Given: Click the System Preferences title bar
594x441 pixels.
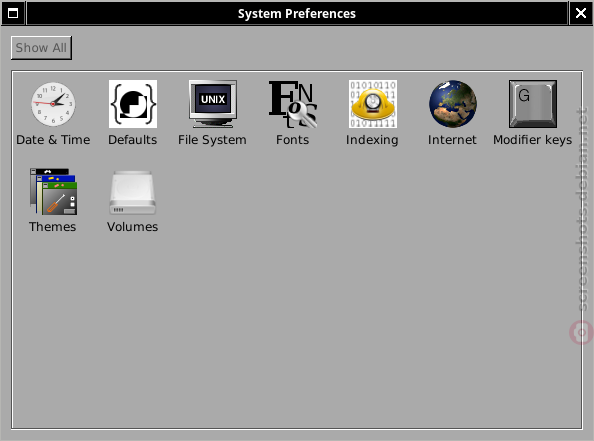Looking at the screenshot, I should click(x=297, y=13).
